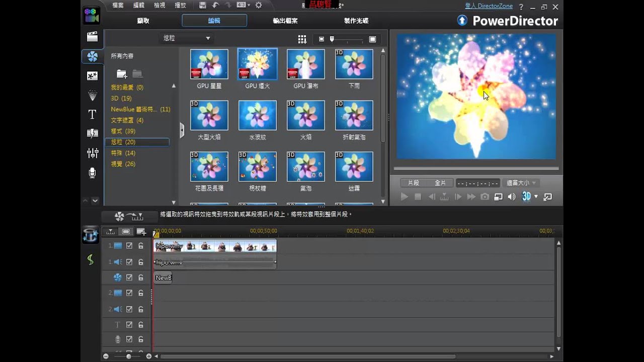Lock the effect track
Image resolution: width=644 pixels, height=362 pixels.
point(141,278)
